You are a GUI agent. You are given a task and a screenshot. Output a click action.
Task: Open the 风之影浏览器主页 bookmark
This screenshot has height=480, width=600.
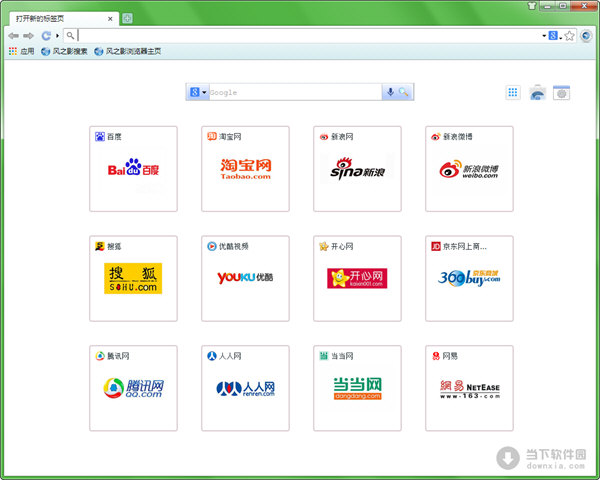(127, 51)
